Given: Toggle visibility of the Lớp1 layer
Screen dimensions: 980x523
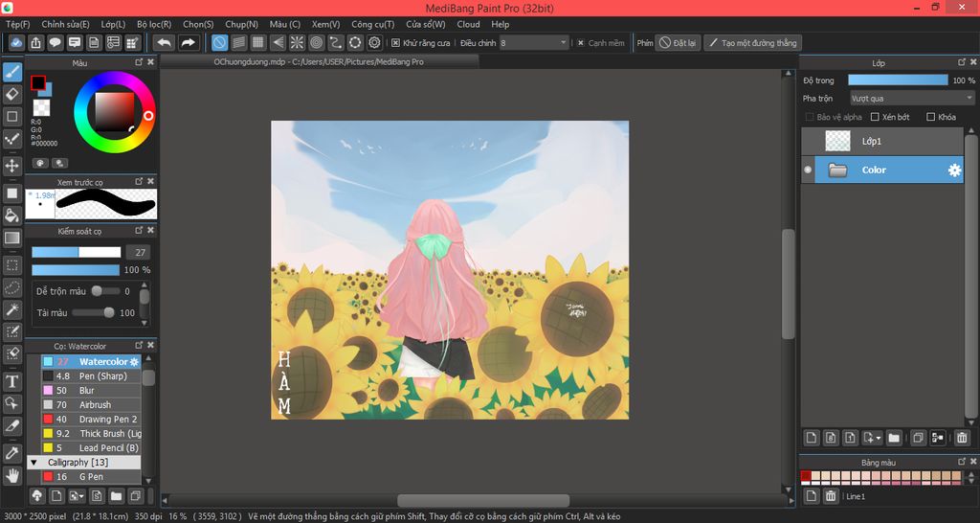Looking at the screenshot, I should click(x=808, y=142).
